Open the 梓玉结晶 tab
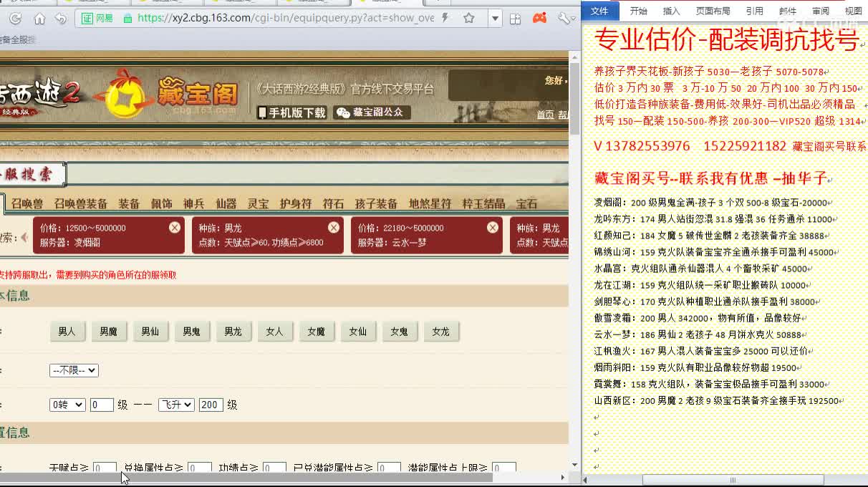 coord(483,203)
